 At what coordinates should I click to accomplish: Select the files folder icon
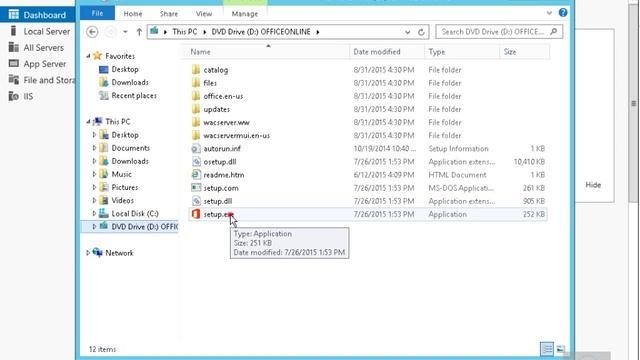point(196,83)
